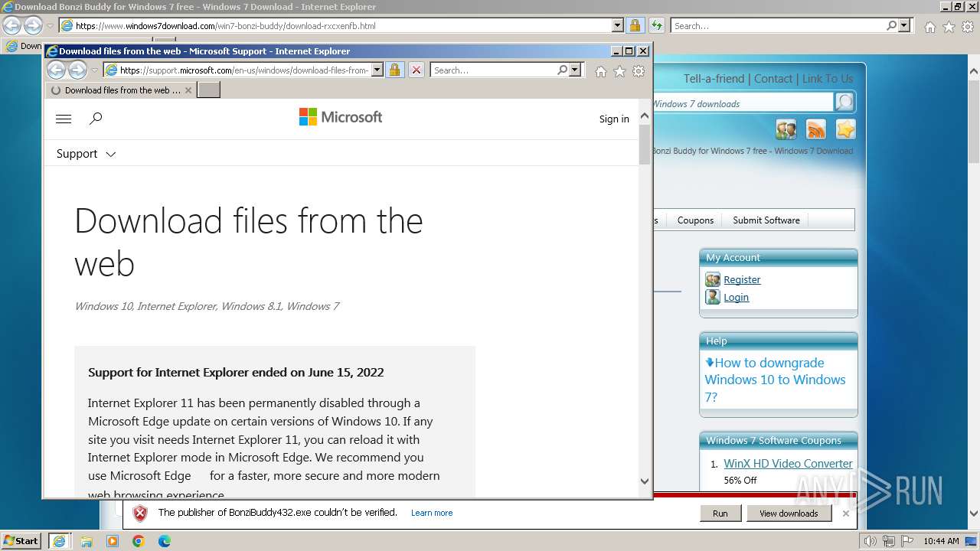Click the Microsoft Support page scrollbar thumb
This screenshot has height=551, width=980.
645,144
